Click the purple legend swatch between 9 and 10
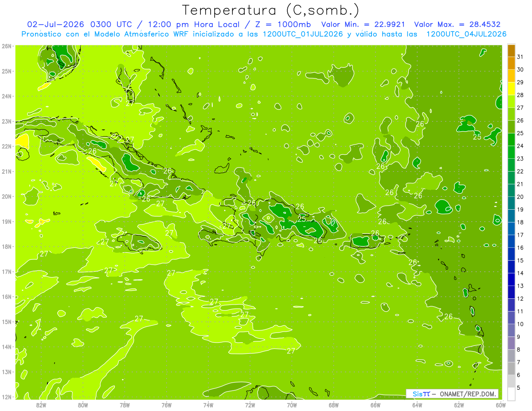The image size is (532, 411). point(511,330)
